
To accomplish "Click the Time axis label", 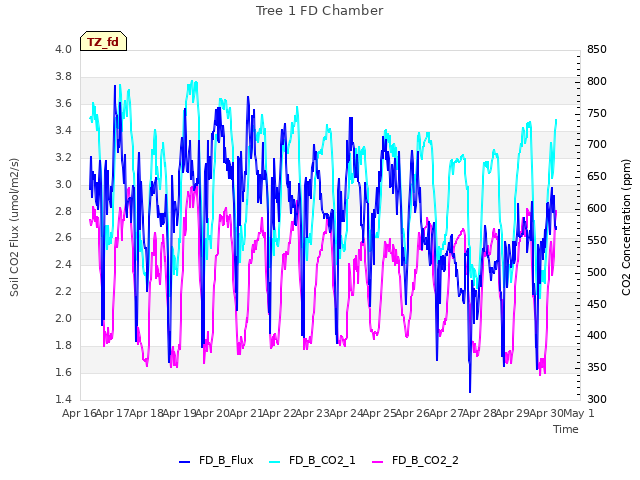I will pyautogui.click(x=566, y=429).
